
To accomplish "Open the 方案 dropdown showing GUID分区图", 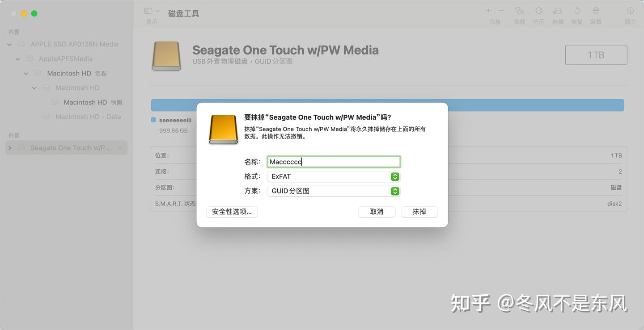I will coord(333,191).
